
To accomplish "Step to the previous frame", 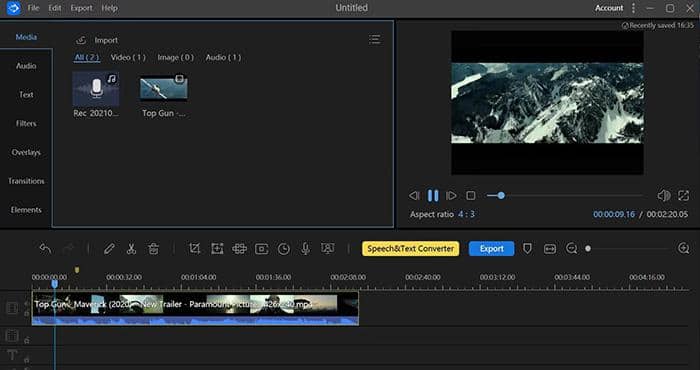I will 414,195.
